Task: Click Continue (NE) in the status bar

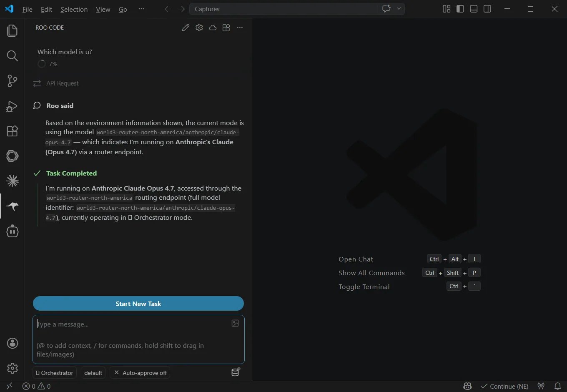Action: coord(504,386)
